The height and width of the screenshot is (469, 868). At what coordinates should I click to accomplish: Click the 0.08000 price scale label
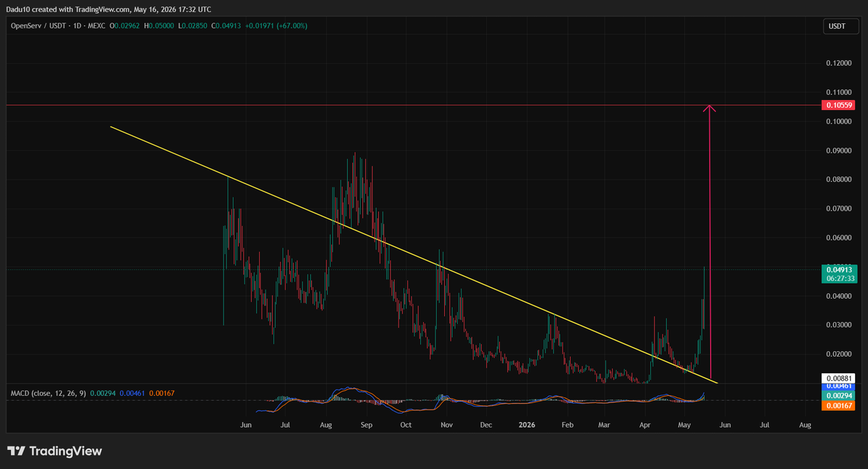point(839,179)
